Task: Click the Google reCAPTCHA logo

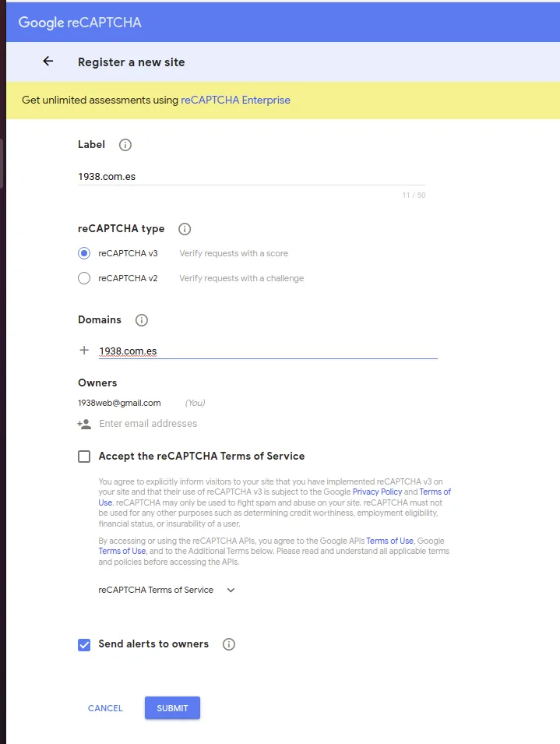Action: tap(79, 23)
